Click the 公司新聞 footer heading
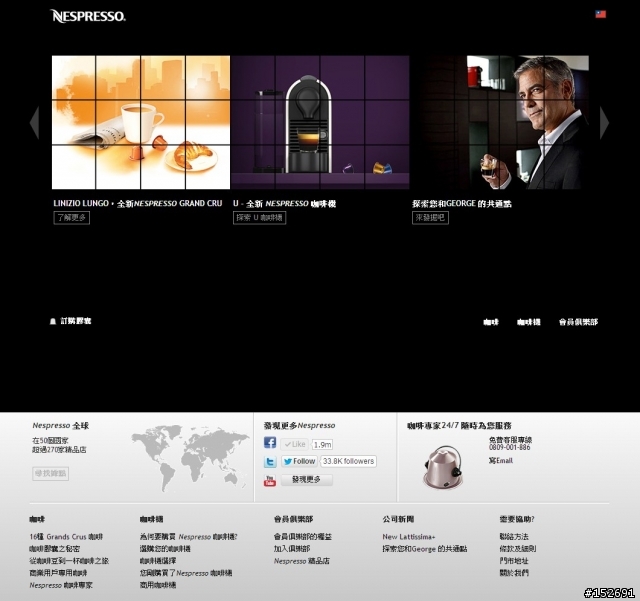The image size is (640, 601). pyautogui.click(x=398, y=519)
